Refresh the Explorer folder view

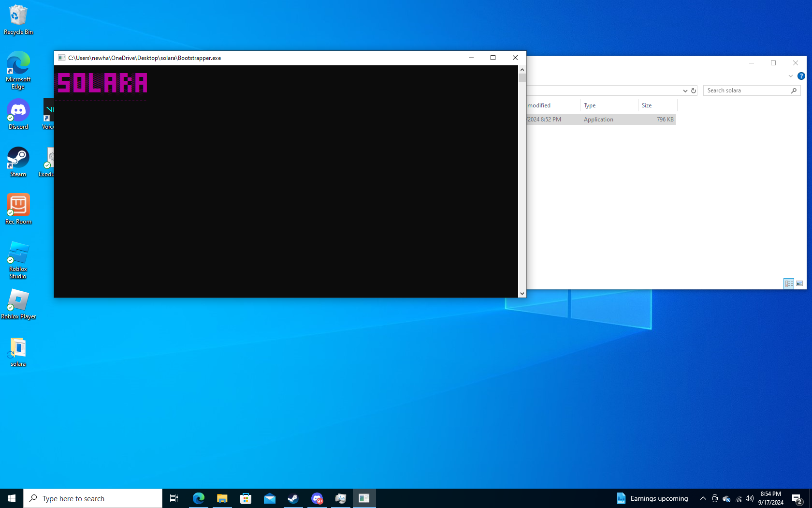tap(694, 90)
